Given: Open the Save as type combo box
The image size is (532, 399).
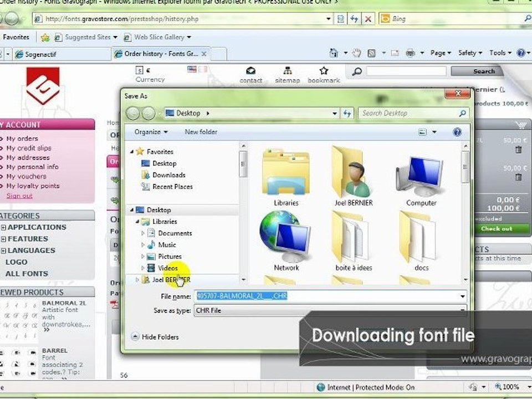Looking at the screenshot, I should [x=330, y=310].
